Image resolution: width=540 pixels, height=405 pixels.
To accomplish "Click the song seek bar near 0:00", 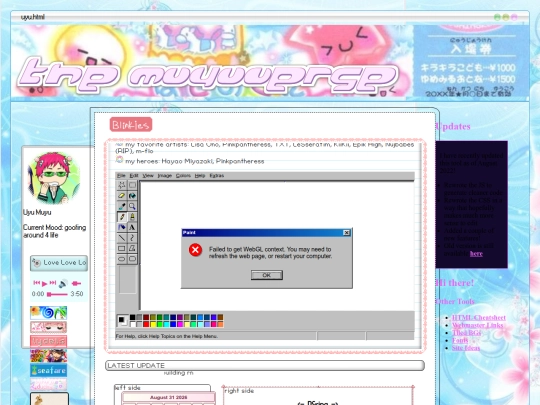I will coord(57,294).
